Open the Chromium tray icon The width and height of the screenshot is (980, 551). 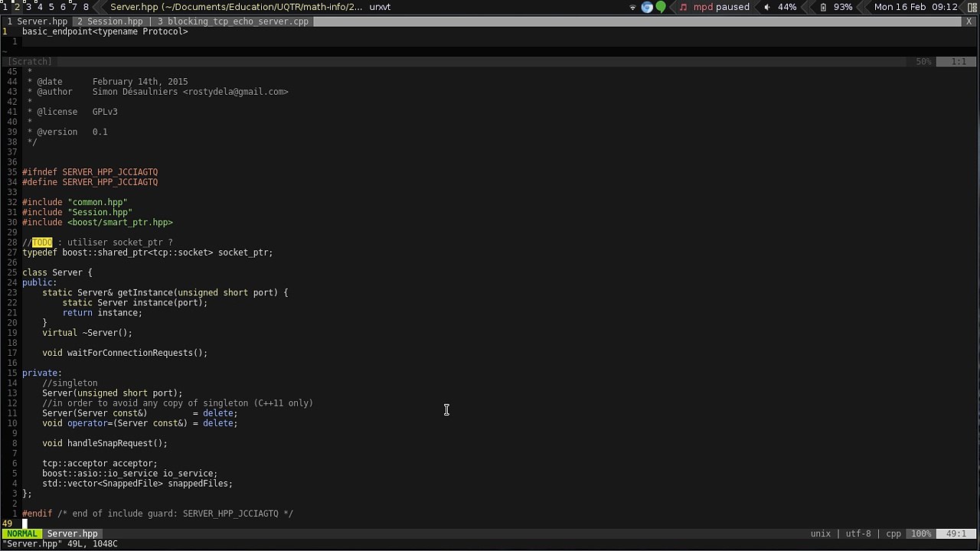coord(647,7)
